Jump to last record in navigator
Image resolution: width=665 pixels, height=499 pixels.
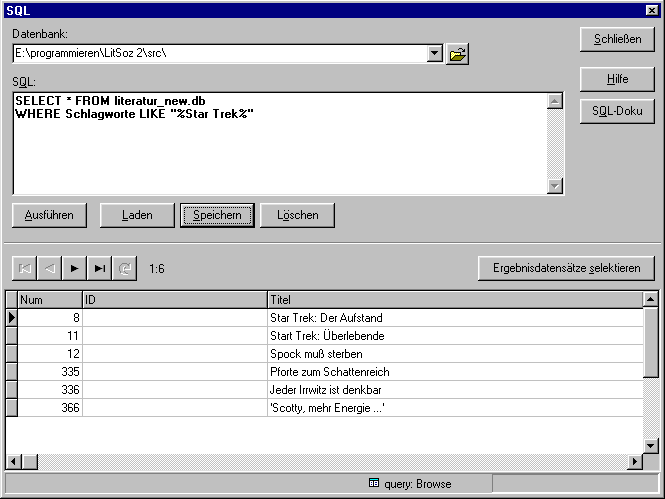(99, 268)
